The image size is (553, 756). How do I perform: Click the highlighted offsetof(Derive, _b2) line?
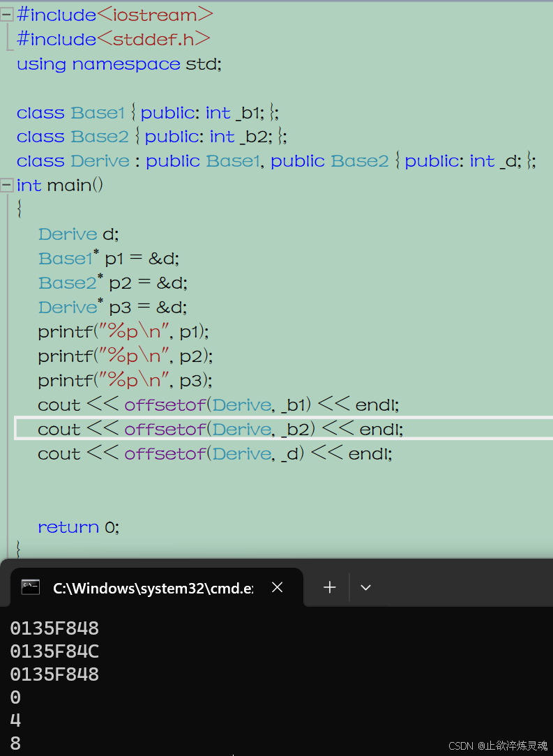pos(220,429)
